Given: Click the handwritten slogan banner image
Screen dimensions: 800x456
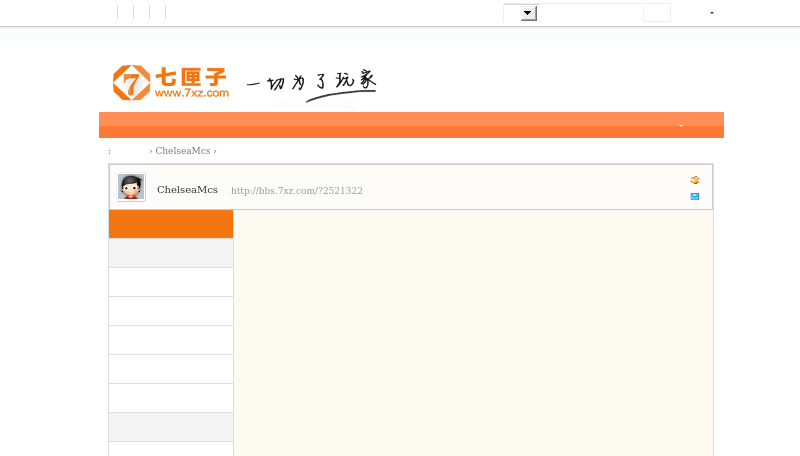Looking at the screenshot, I should tap(311, 85).
